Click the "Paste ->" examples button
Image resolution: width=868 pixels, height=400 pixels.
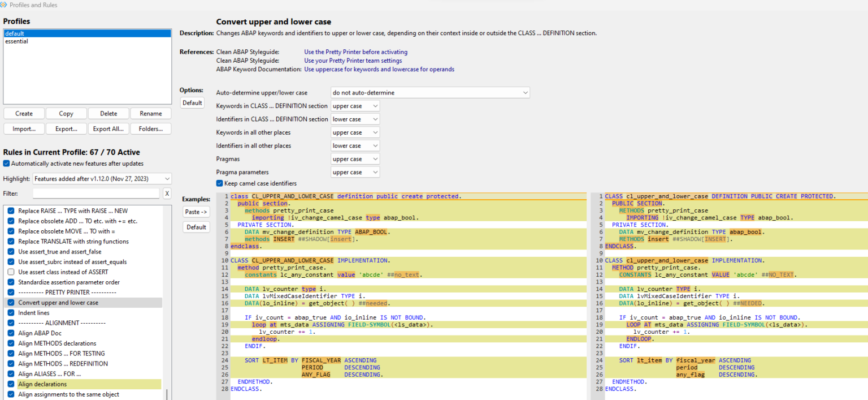pyautogui.click(x=196, y=212)
